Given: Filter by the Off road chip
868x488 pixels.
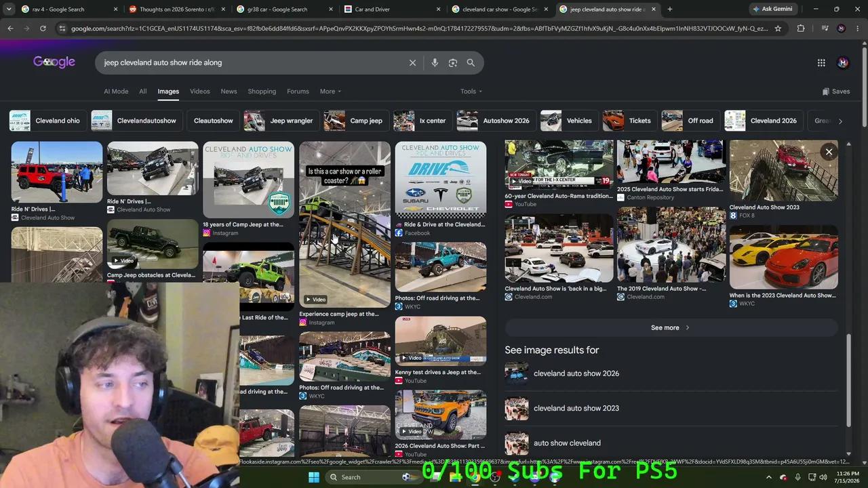Looking at the screenshot, I should (x=690, y=121).
